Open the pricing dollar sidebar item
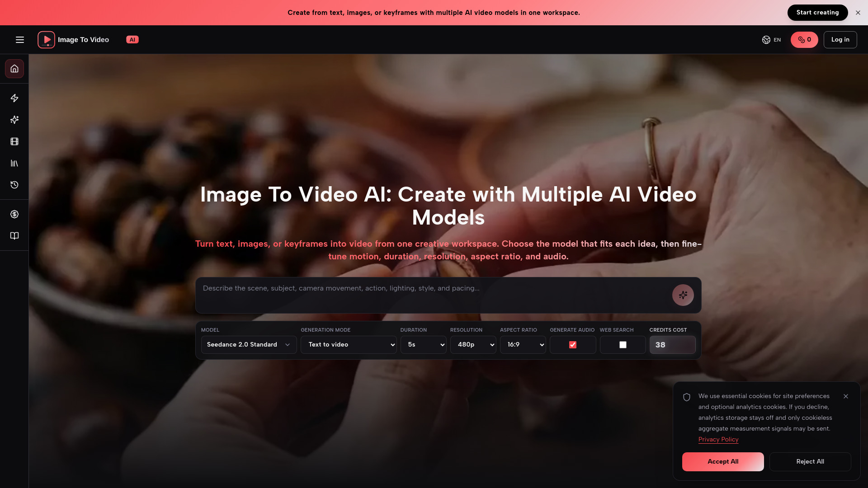The image size is (868, 488). (x=14, y=214)
